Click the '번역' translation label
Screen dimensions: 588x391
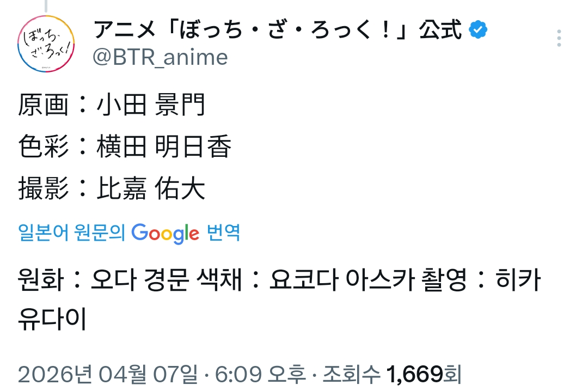[224, 233]
